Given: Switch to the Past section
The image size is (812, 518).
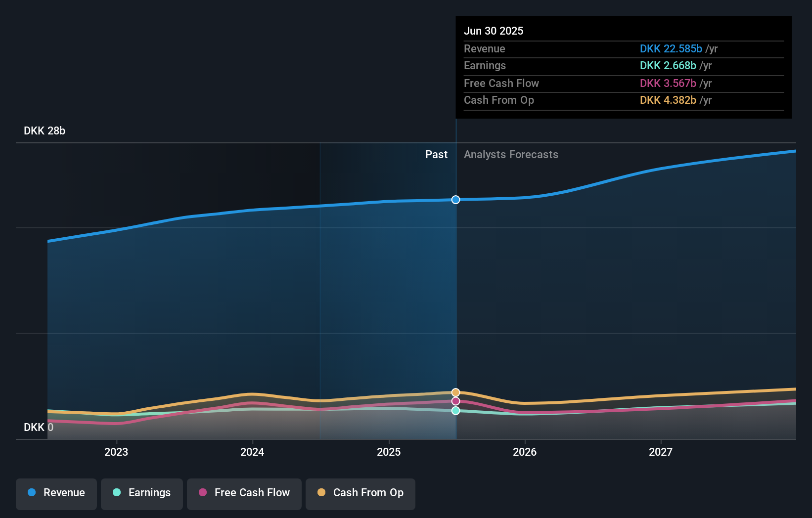Looking at the screenshot, I should pyautogui.click(x=436, y=154).
